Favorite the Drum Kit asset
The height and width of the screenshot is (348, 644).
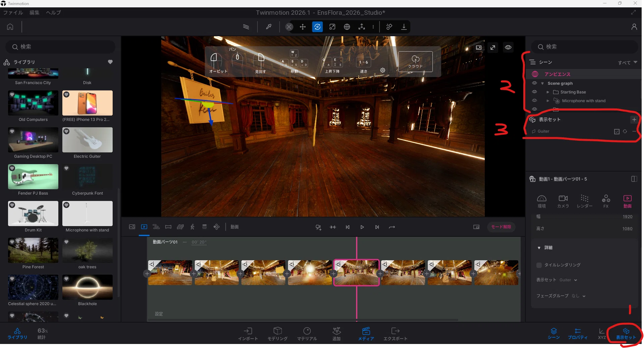[x=12, y=205]
